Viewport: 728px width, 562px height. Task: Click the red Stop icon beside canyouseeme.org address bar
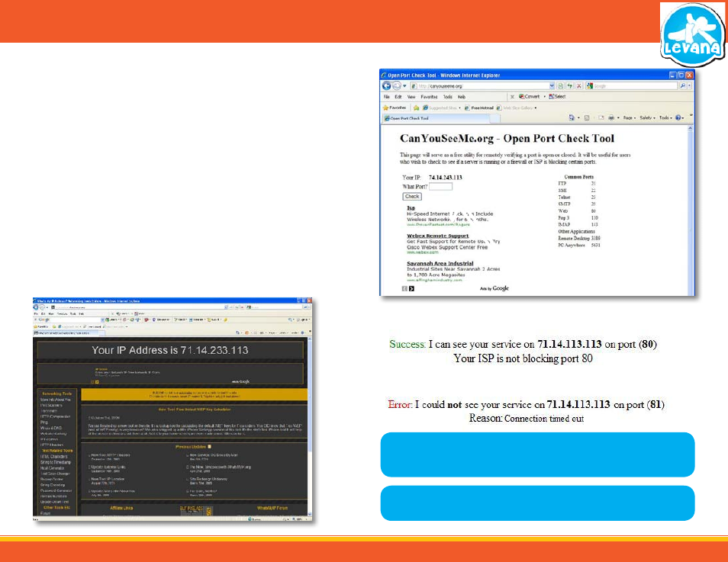pos(579,86)
